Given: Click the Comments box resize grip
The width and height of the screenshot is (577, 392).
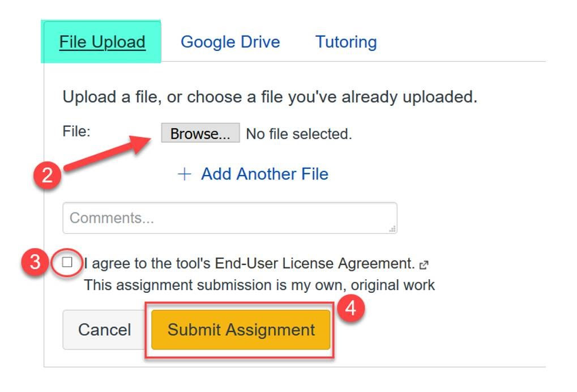Looking at the screenshot, I should pyautogui.click(x=392, y=229).
